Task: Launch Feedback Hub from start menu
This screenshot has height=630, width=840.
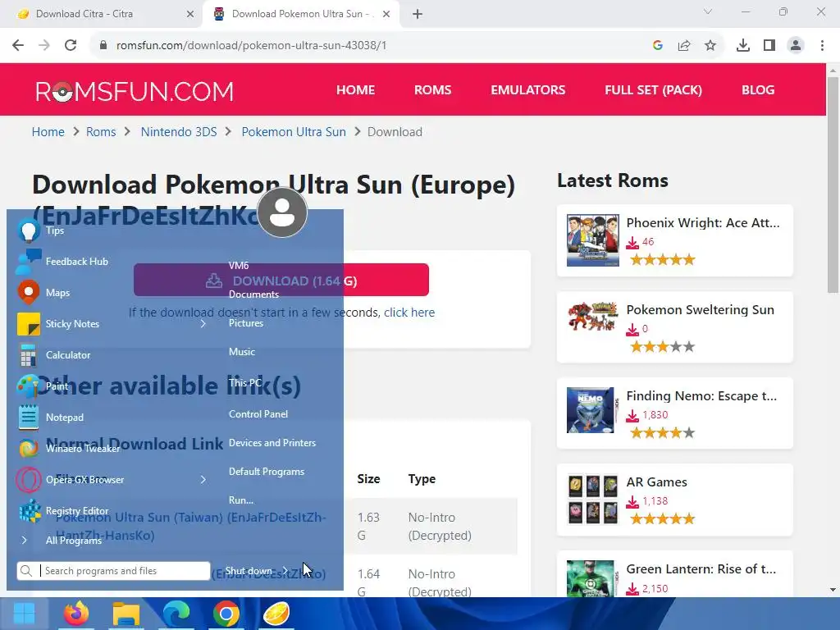Action: click(29, 262)
